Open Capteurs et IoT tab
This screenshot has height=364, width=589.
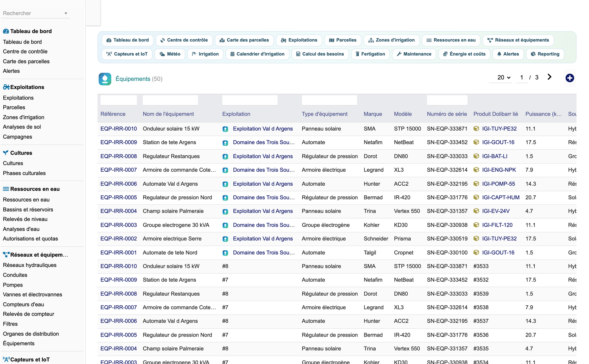point(127,54)
